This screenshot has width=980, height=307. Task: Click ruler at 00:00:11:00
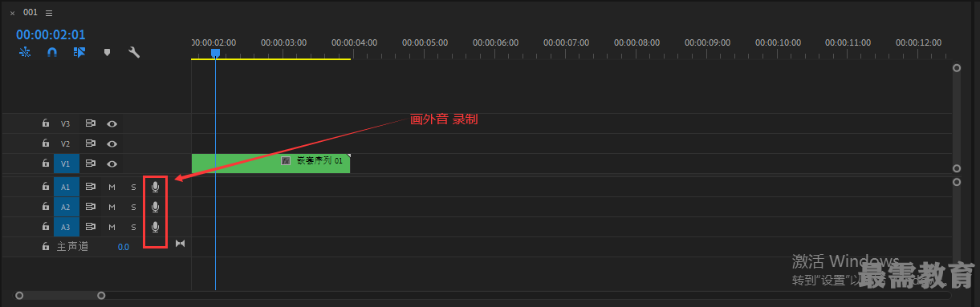pyautogui.click(x=848, y=42)
